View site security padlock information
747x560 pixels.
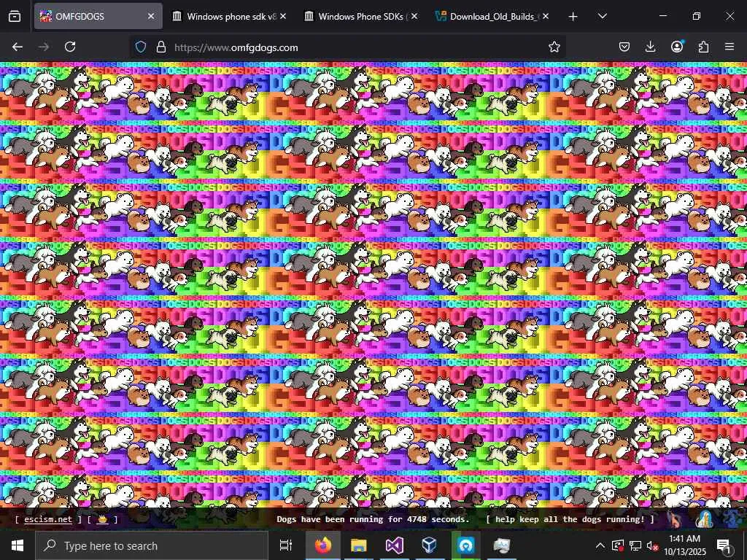161,47
